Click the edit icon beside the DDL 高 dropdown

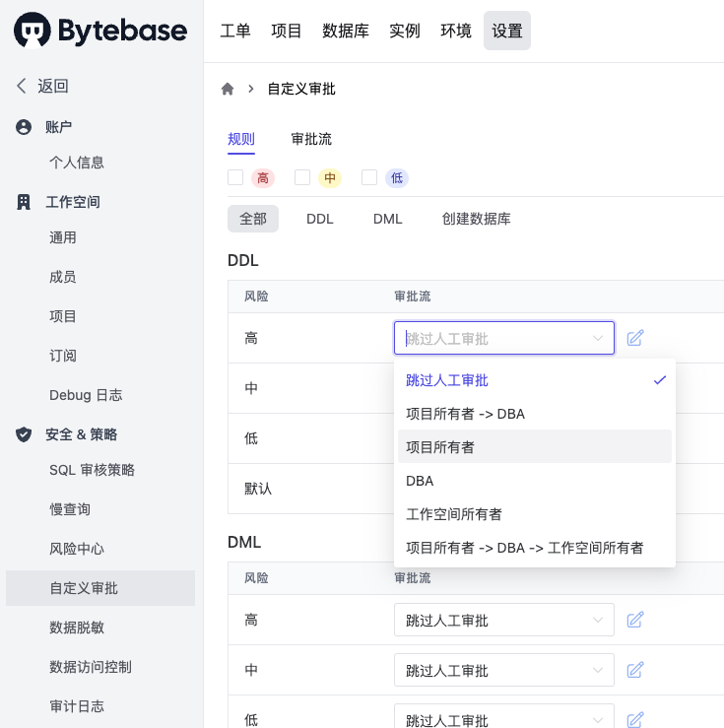tap(635, 338)
